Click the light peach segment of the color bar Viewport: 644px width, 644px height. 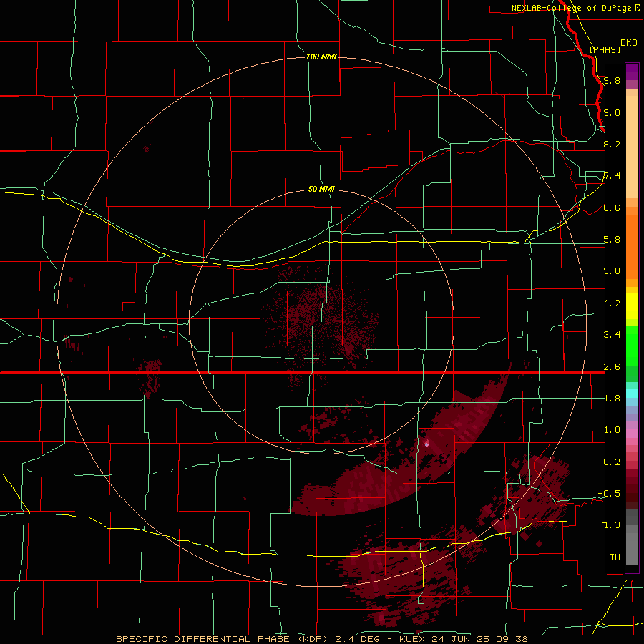coord(632,147)
